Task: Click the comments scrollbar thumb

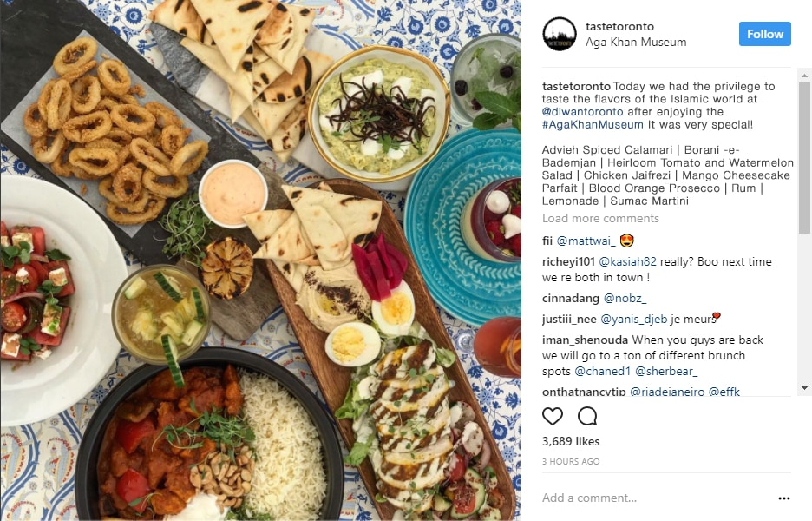Action: click(804, 157)
